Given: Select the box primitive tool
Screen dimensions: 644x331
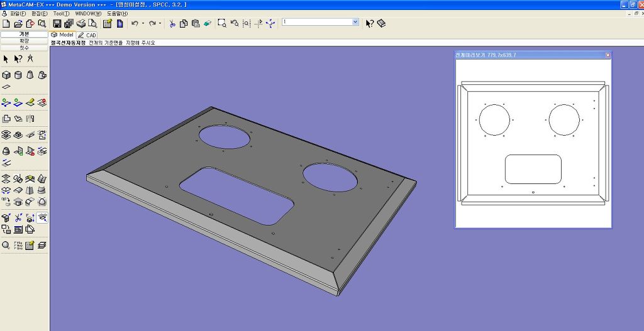Looking at the screenshot, I should pyautogui.click(x=6, y=75).
